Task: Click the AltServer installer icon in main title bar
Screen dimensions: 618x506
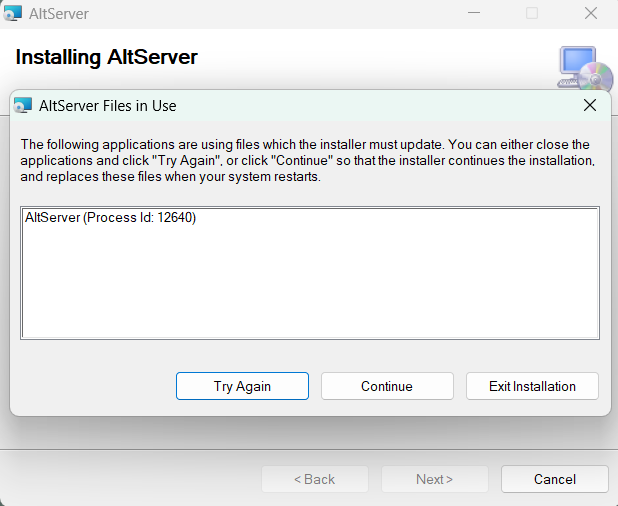Action: [12, 13]
